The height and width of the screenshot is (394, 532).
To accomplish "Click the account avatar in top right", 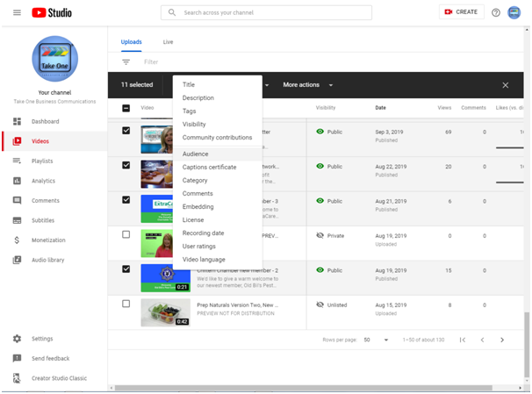I will point(515,12).
